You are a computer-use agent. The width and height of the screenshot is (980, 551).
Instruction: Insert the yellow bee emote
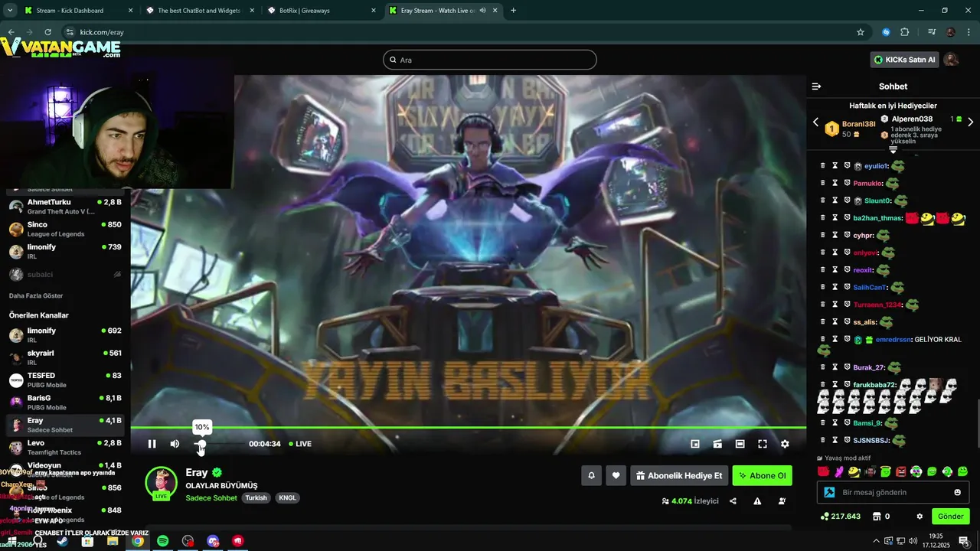point(854,471)
